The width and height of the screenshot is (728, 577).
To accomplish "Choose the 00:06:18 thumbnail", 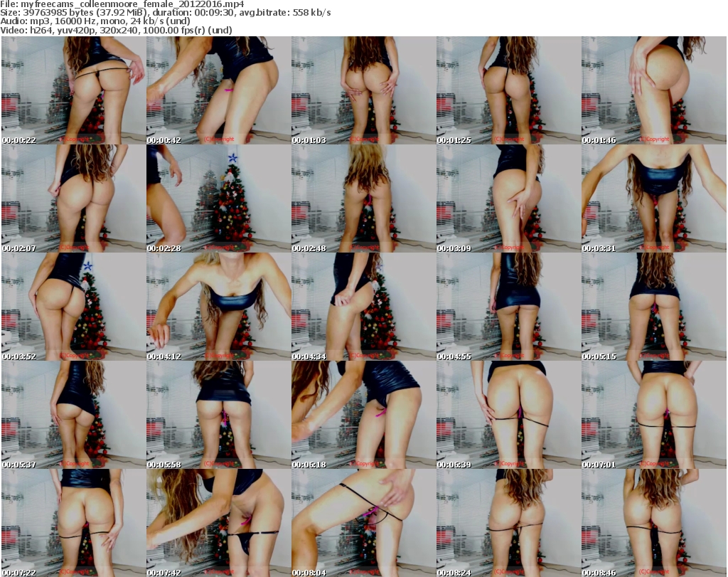I will coord(363,415).
